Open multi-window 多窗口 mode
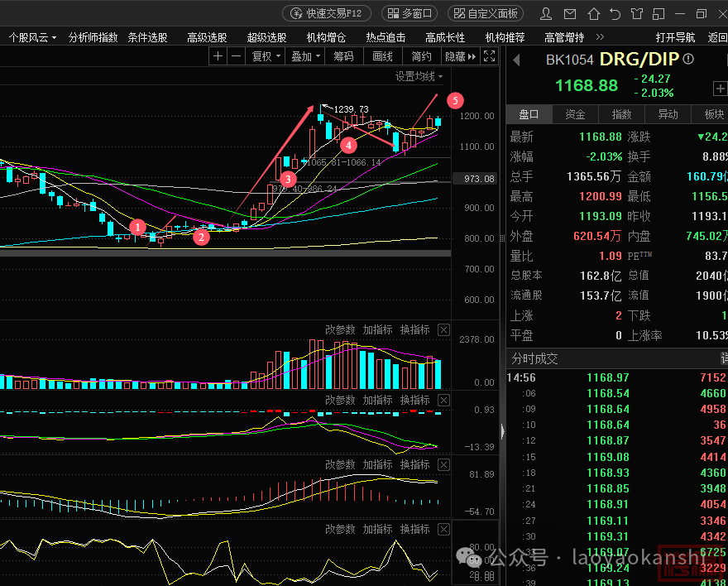 coord(410,13)
